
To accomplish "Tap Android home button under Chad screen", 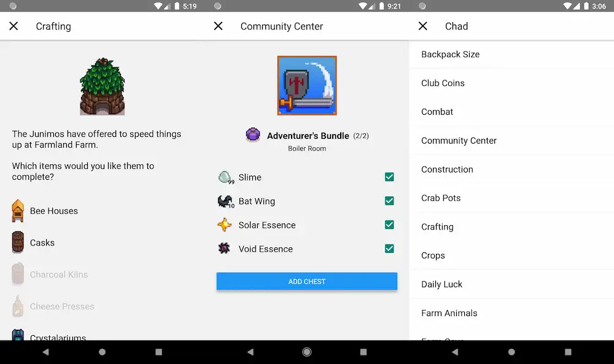I will point(511,352).
